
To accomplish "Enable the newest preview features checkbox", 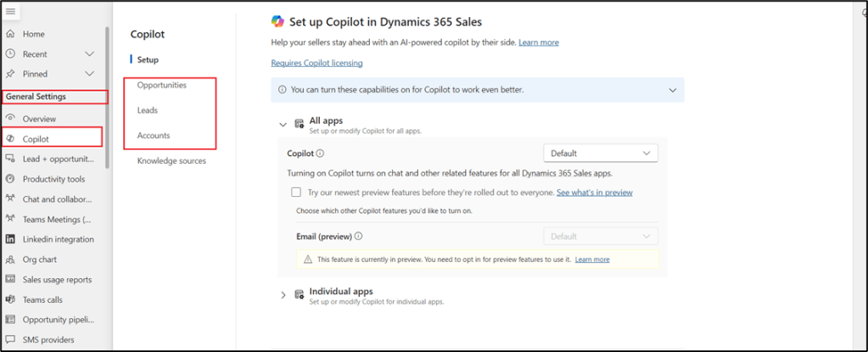I will 295,193.
